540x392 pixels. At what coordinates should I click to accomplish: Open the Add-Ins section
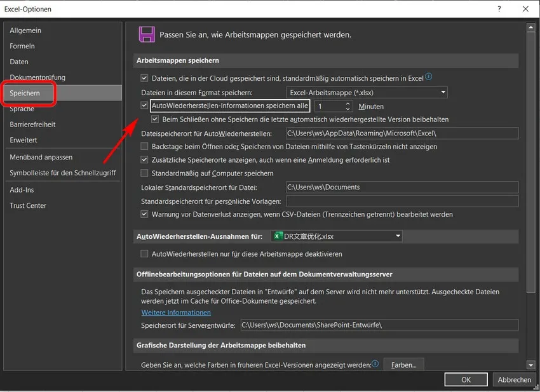click(x=24, y=189)
